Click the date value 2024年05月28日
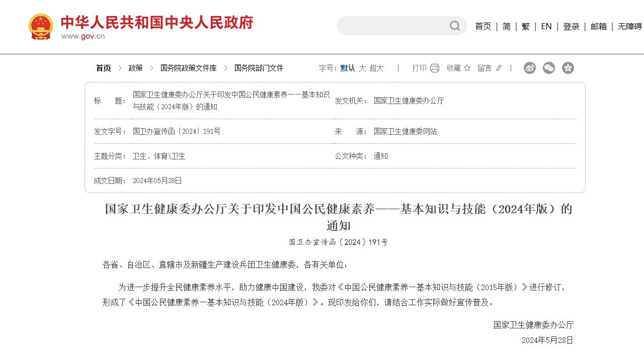This screenshot has height=353, width=644. pyautogui.click(x=157, y=181)
